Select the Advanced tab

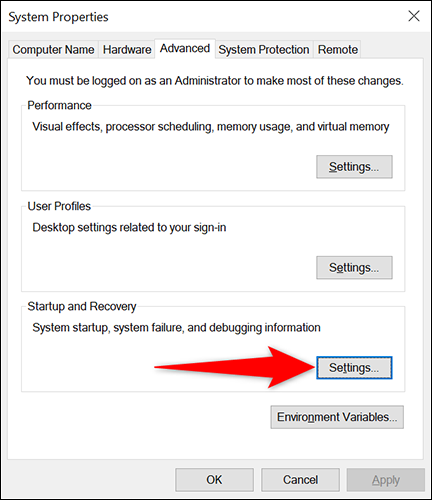pos(185,49)
